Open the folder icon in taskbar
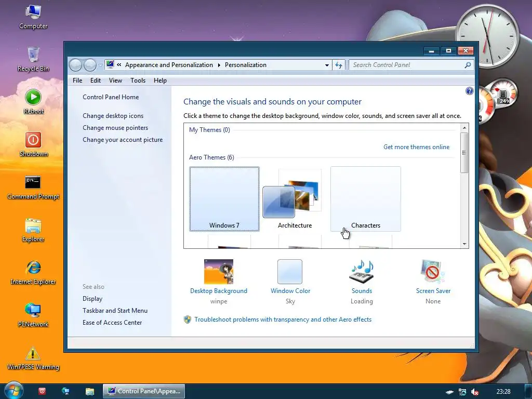Viewport: 532px width, 399px height. pyautogui.click(x=89, y=391)
